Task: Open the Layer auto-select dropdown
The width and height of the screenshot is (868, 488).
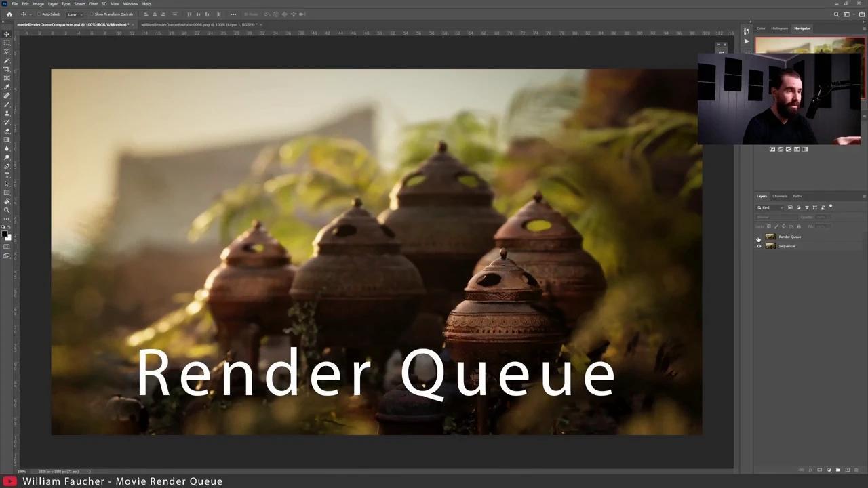Action: tap(76, 14)
